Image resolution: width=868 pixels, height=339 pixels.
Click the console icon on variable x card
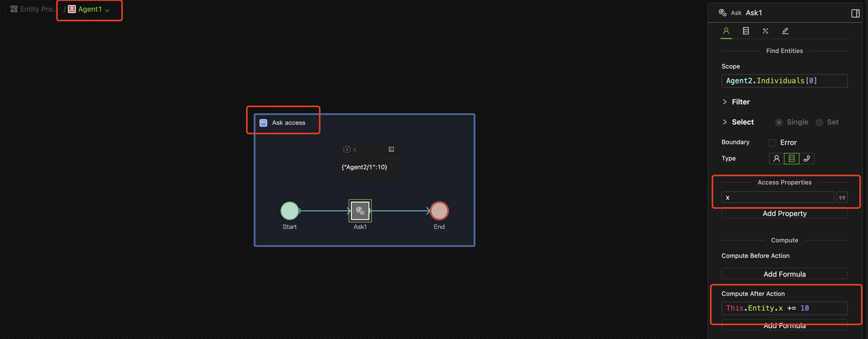[391, 149]
